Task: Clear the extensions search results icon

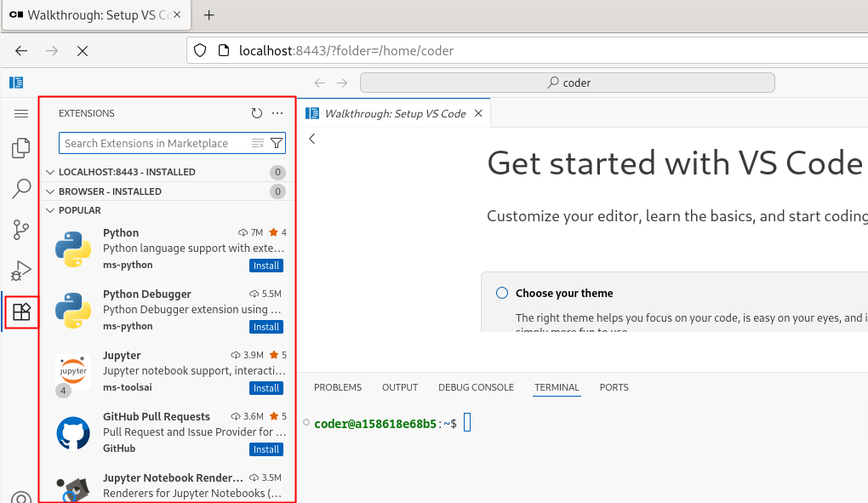Action: point(257,143)
